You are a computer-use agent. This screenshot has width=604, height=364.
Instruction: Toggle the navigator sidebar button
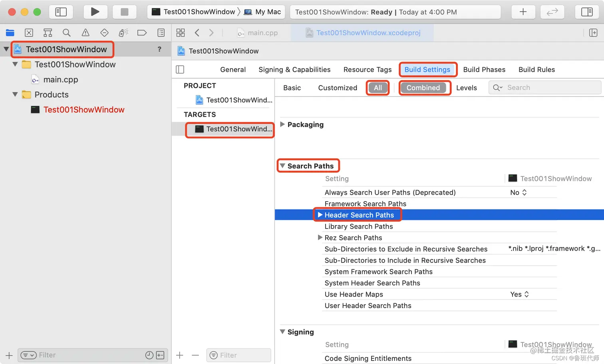point(61,12)
